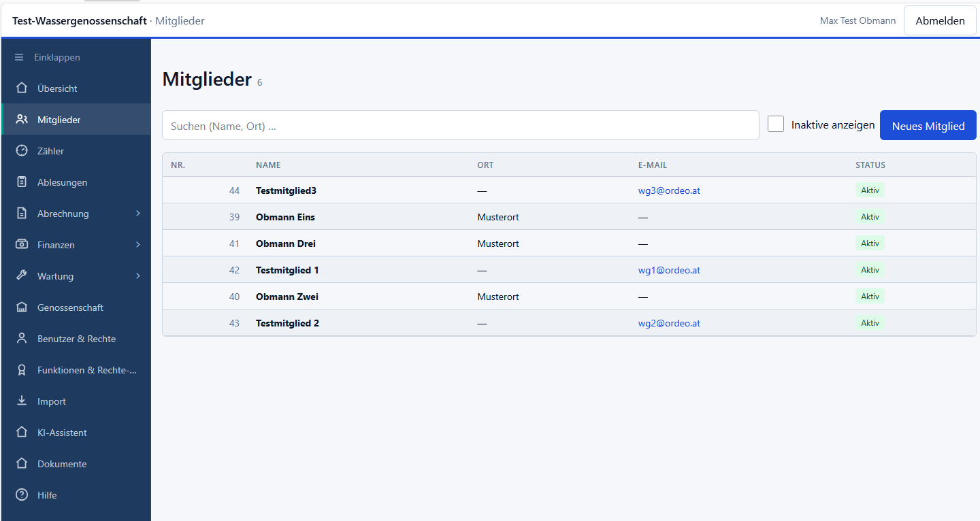Image resolution: width=980 pixels, height=521 pixels.
Task: Click the wrench icon for Wartung
Action: pos(22,276)
